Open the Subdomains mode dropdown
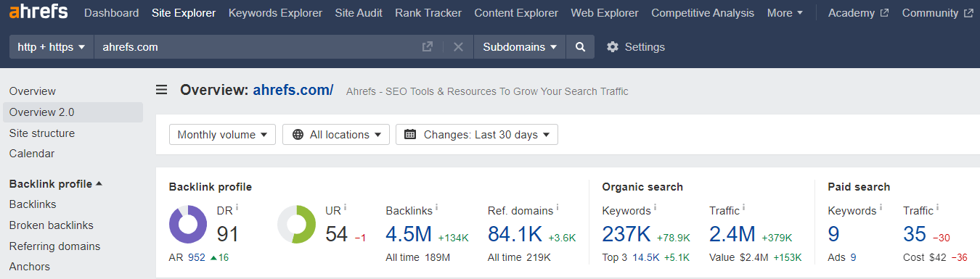 click(x=520, y=47)
